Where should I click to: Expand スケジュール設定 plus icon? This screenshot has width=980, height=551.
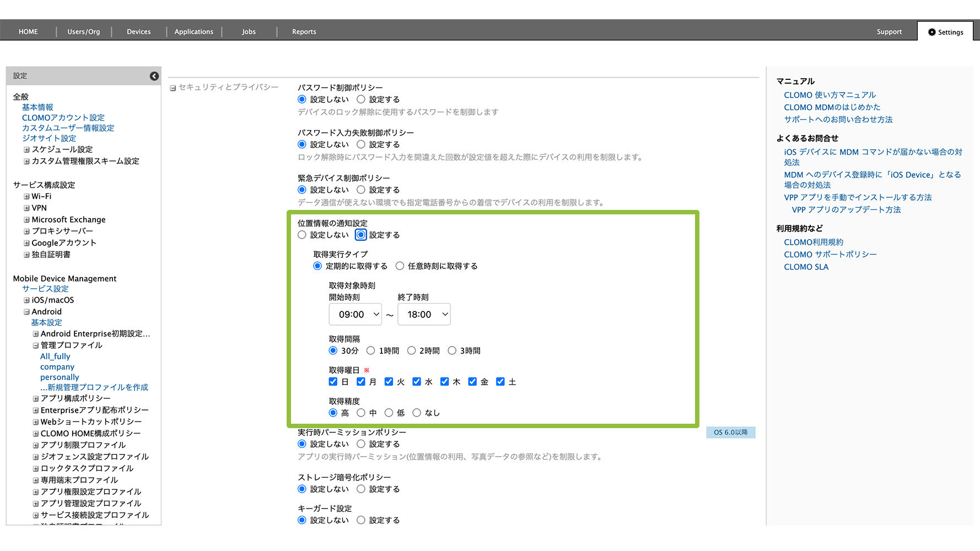(x=26, y=150)
